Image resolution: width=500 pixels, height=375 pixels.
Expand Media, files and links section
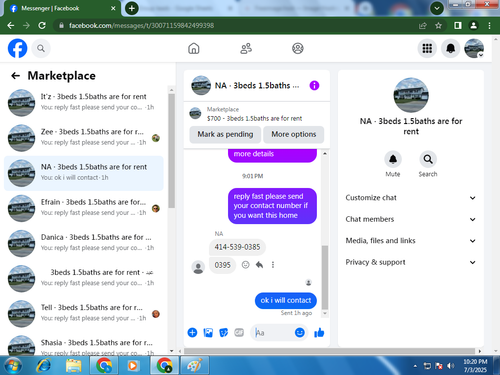411,241
